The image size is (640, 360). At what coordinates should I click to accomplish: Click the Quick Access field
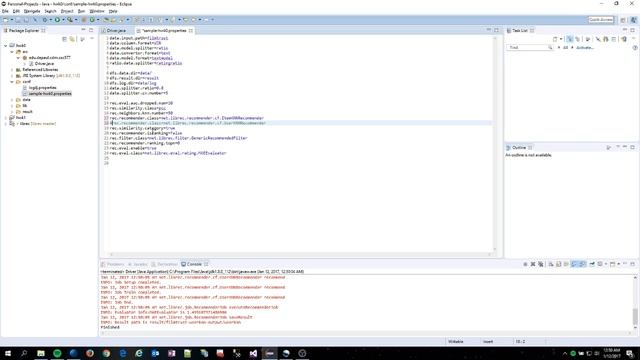pyautogui.click(x=601, y=20)
